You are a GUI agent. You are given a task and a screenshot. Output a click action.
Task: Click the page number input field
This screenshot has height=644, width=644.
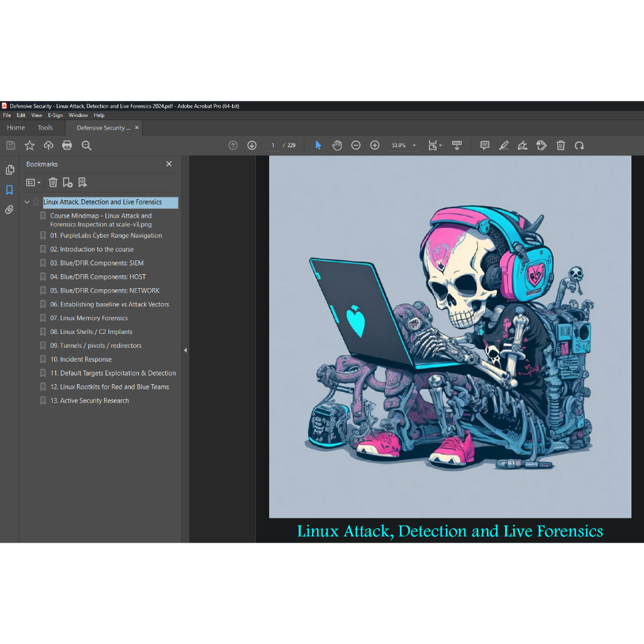[273, 145]
